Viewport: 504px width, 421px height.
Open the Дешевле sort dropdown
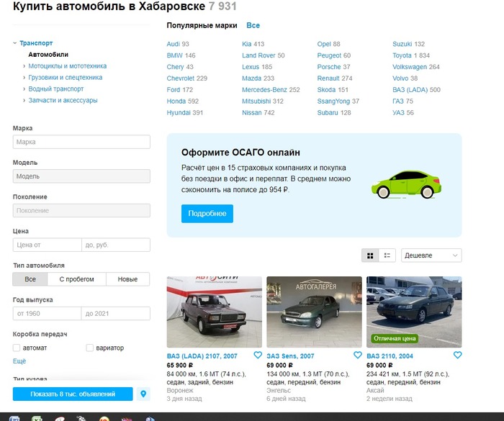[431, 255]
